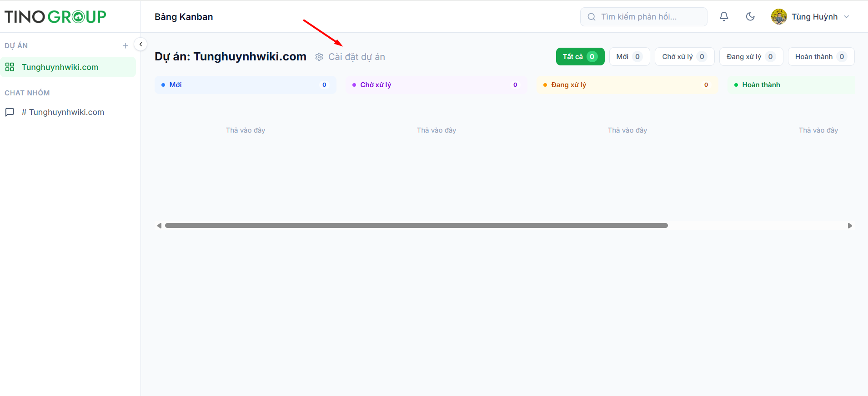Open Tunghuynhwiki.com project in sidebar
Viewport: 868px width, 396px height.
pos(68,67)
